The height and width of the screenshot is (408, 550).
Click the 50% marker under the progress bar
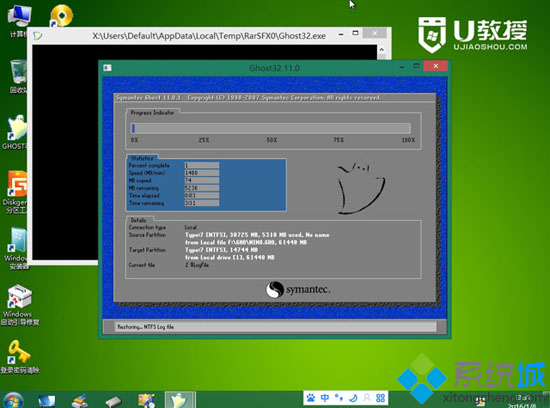pyautogui.click(x=272, y=140)
